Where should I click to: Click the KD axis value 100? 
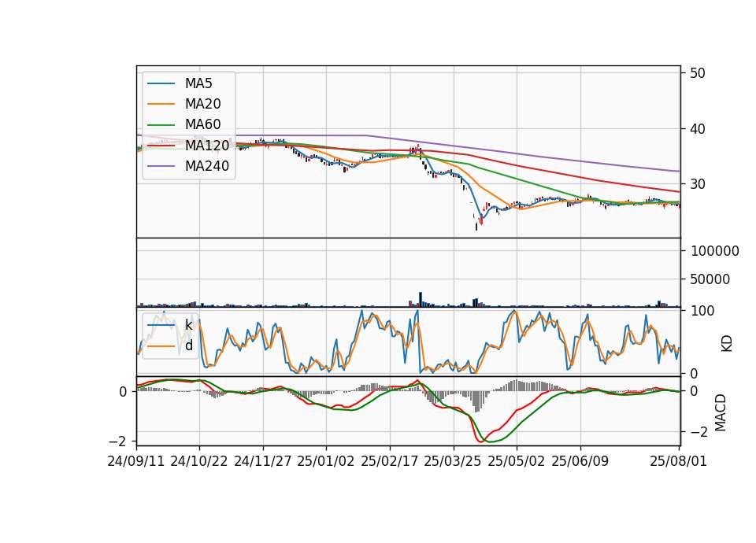tap(702, 311)
